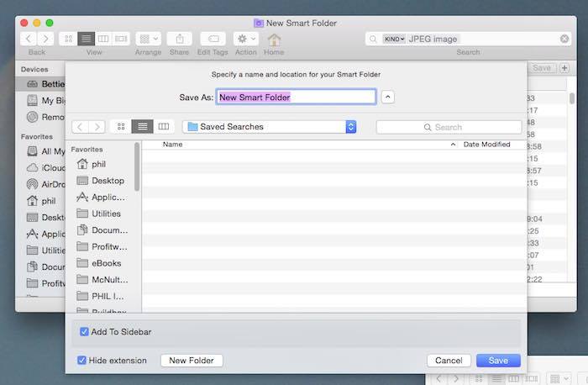Click the New Folder button
Viewport: 588px width, 385px height.
pos(192,361)
